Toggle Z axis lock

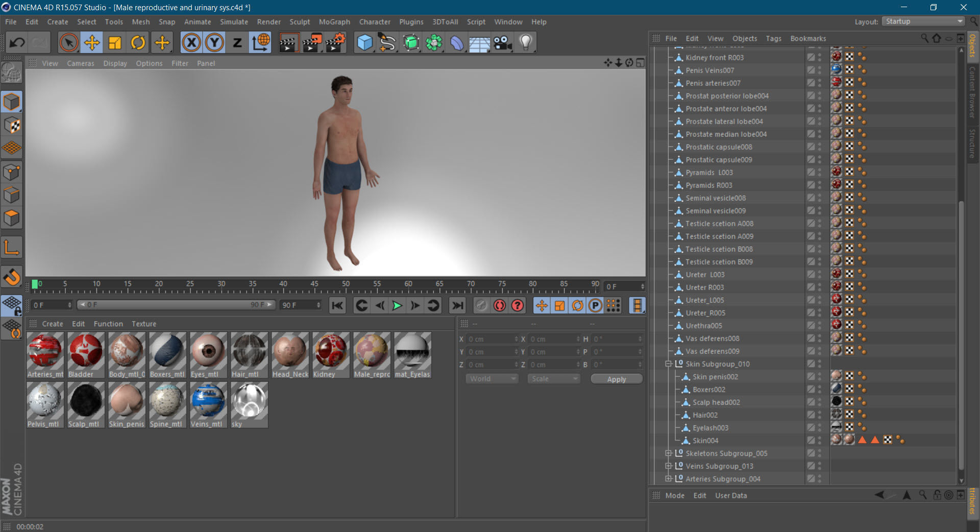pyautogui.click(x=237, y=42)
